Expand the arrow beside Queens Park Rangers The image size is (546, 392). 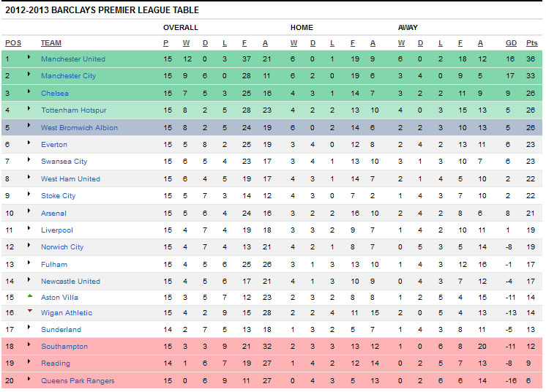tap(29, 378)
